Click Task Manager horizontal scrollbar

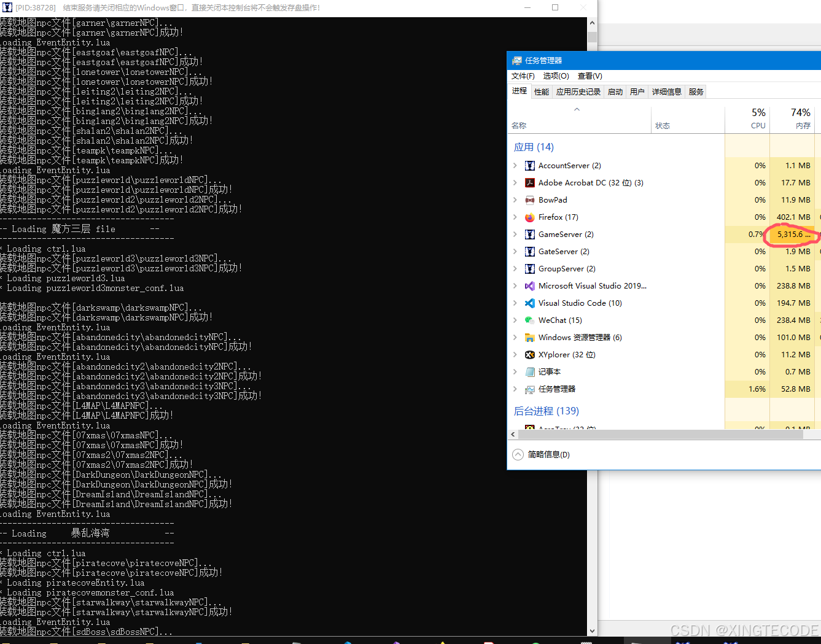(x=660, y=435)
